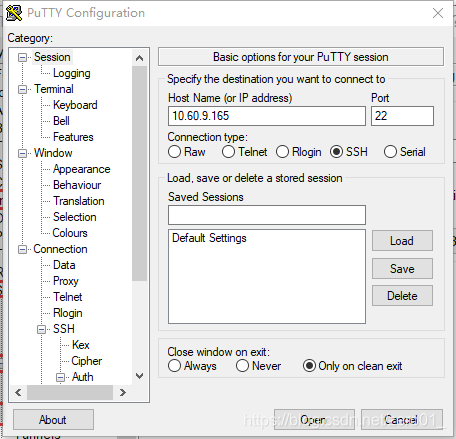Image resolution: width=456 pixels, height=439 pixels.
Task: Open the Features category
Action: point(73,137)
